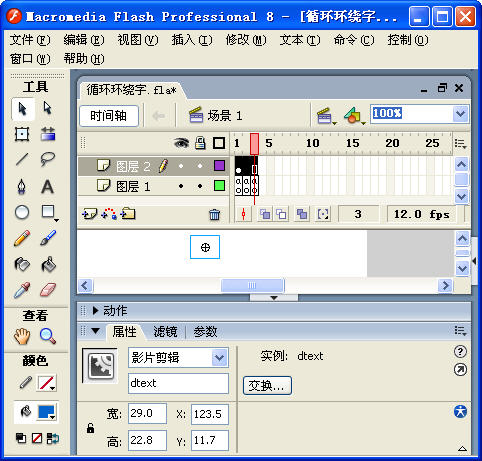Select the Rectangle tool
Viewport: 482px width, 461px height.
(x=48, y=212)
